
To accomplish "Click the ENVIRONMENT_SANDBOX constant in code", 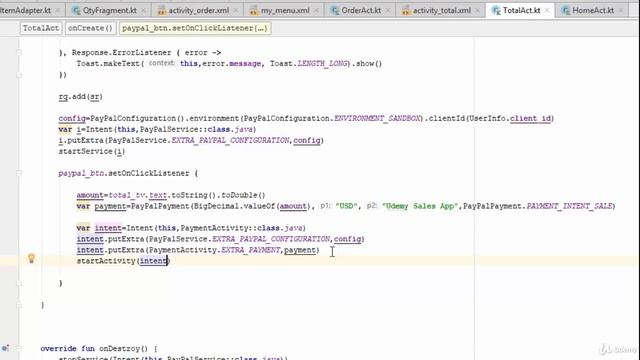I will tap(377, 118).
